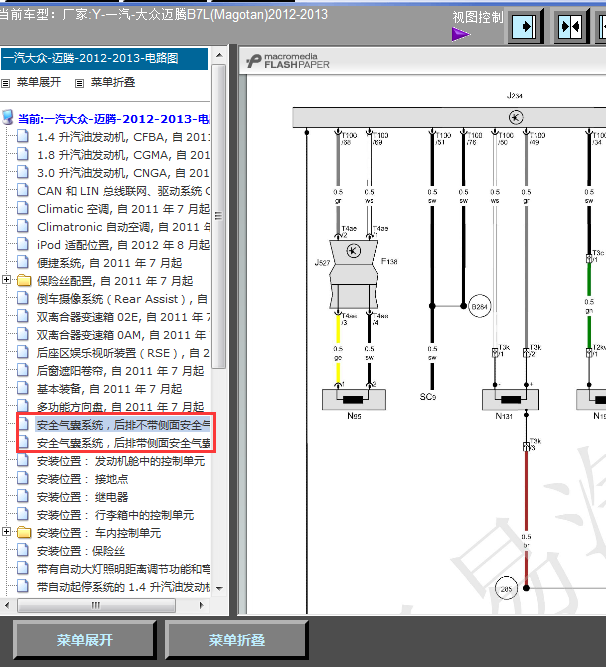Image resolution: width=606 pixels, height=667 pixels.
Task: Open 安全气囊系统, 后排带侧面安全气囊 entry
Action: (123, 443)
